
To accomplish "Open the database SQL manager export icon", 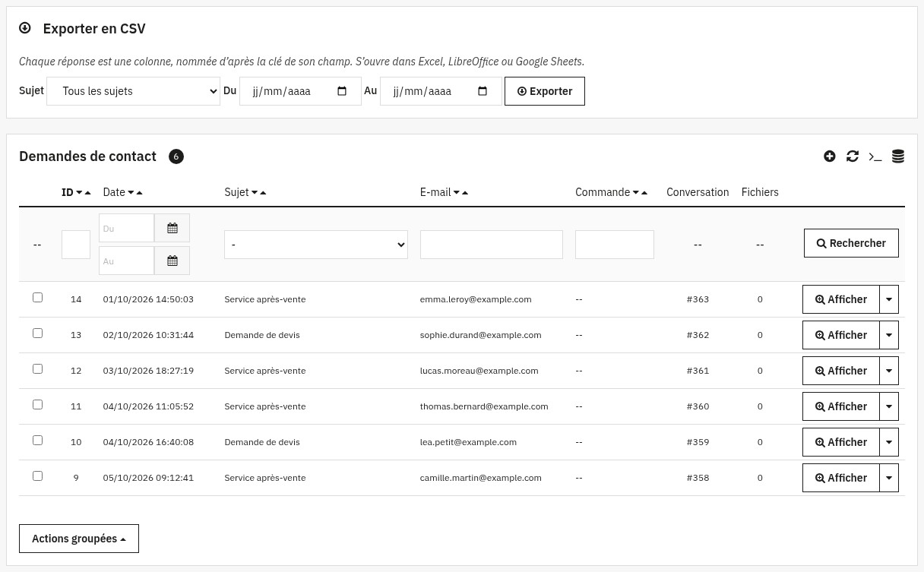I will click(898, 156).
